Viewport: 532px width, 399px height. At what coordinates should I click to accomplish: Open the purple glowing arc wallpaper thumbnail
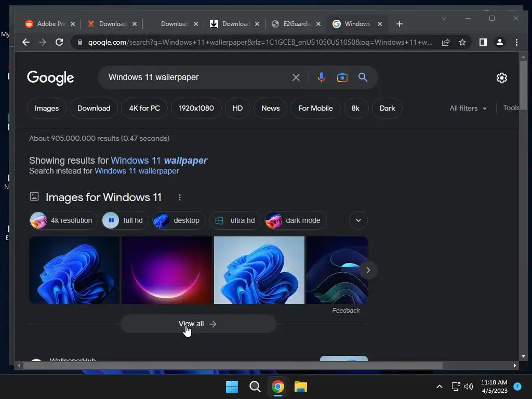tap(167, 270)
